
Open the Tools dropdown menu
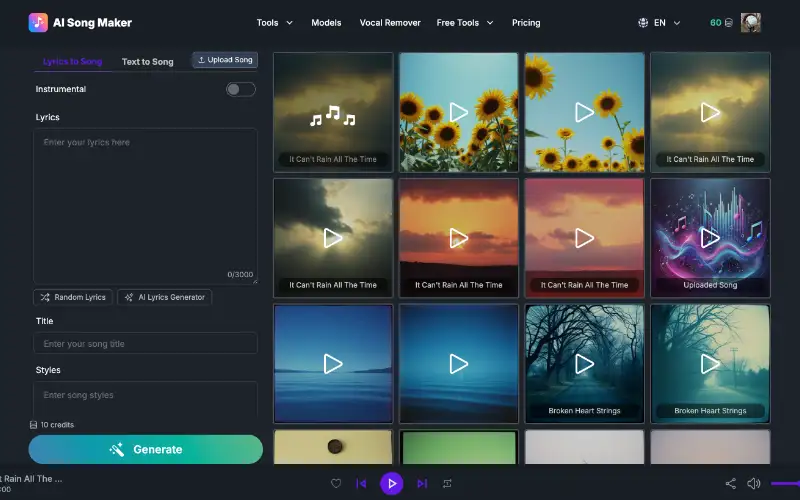pos(274,22)
